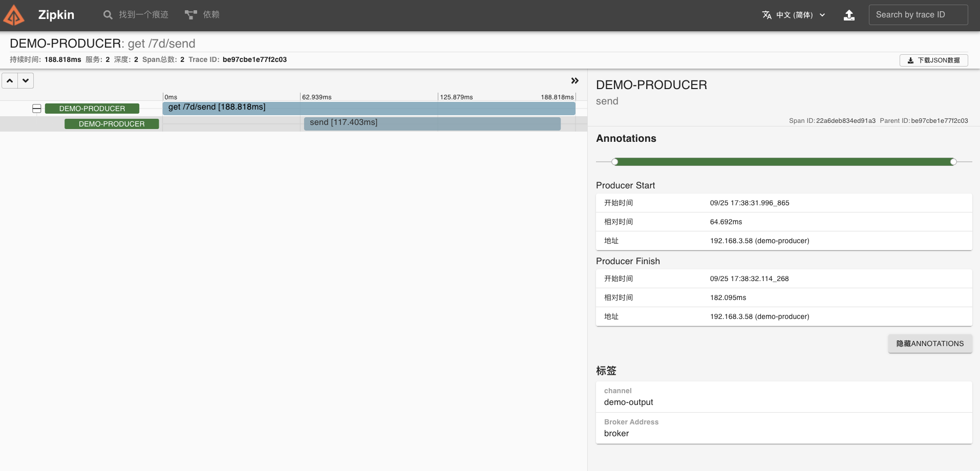Click the 62.939ms timeline tick label
The image size is (980, 471).
click(x=317, y=97)
